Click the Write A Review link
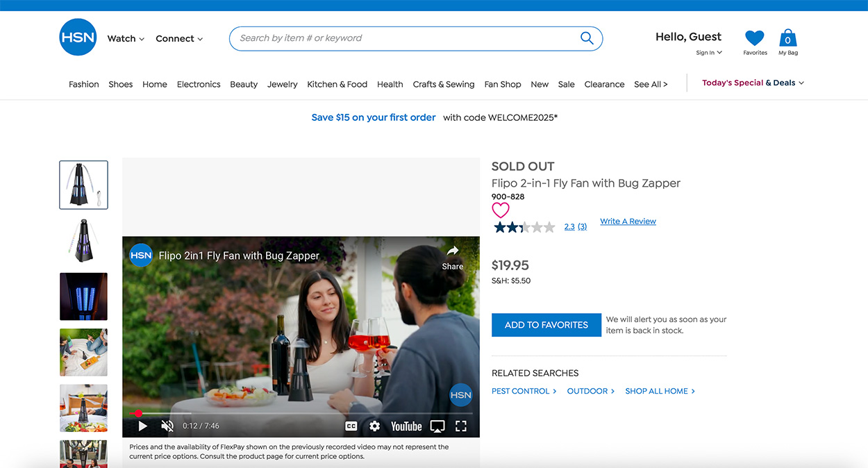Screen dimensions: 868x468 coord(628,222)
